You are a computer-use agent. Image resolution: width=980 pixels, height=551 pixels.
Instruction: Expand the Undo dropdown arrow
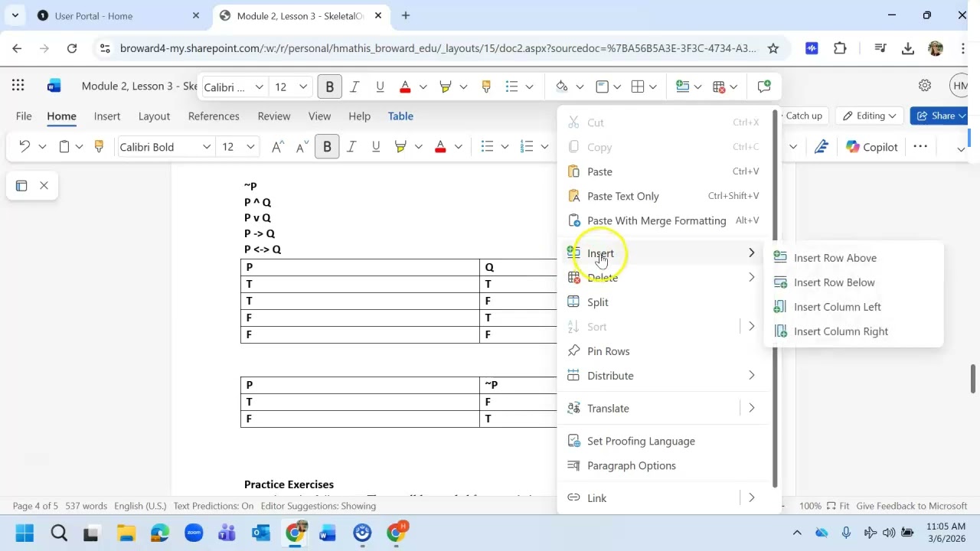42,147
